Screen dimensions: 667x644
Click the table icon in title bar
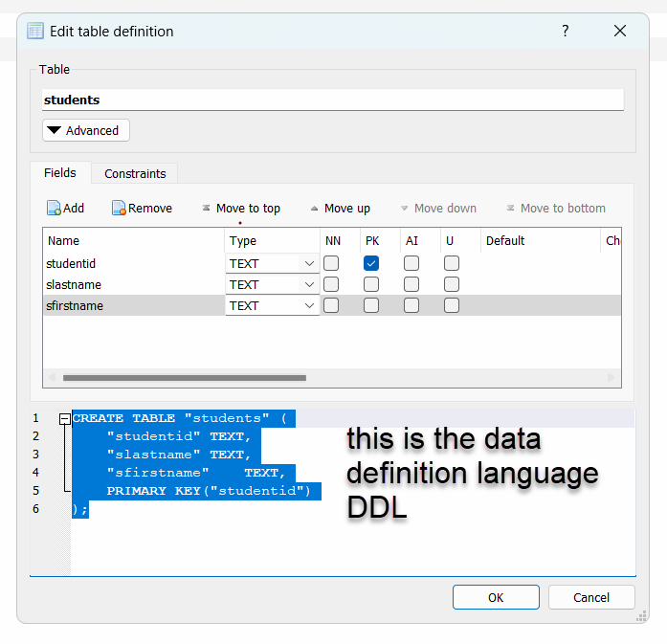35,31
